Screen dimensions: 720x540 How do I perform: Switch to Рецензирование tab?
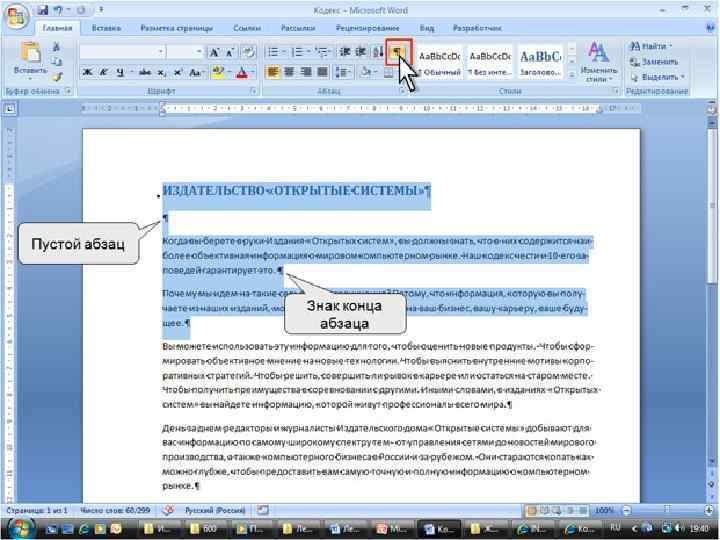[x=367, y=28]
